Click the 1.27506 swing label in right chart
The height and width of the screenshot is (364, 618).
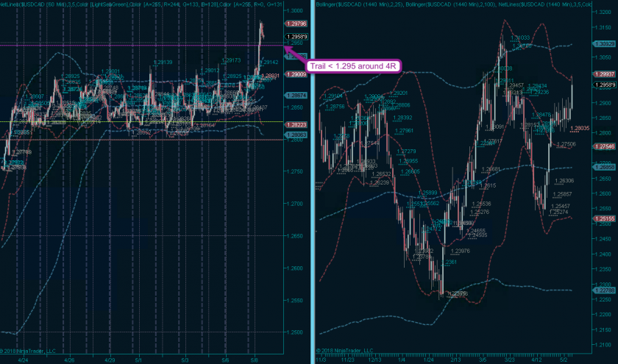(x=566, y=144)
